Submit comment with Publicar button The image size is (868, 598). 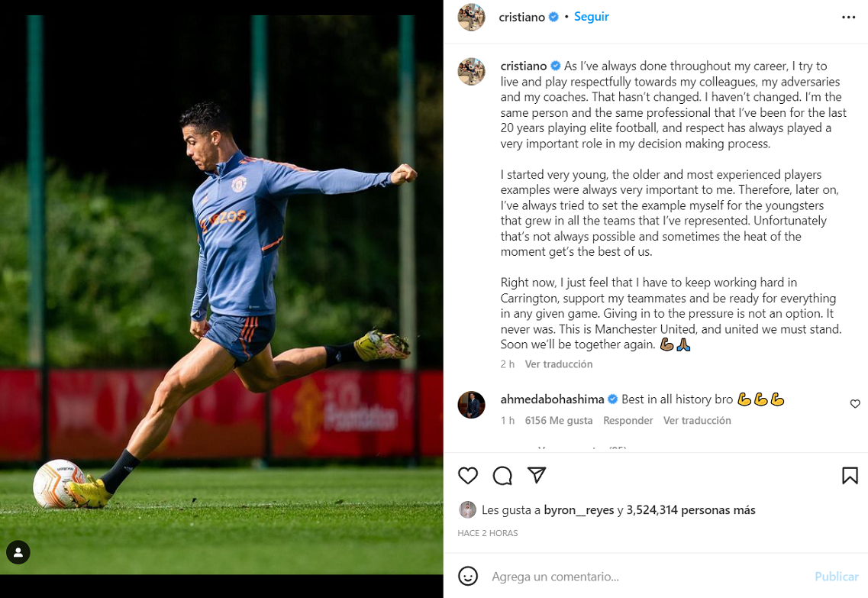pyautogui.click(x=837, y=577)
